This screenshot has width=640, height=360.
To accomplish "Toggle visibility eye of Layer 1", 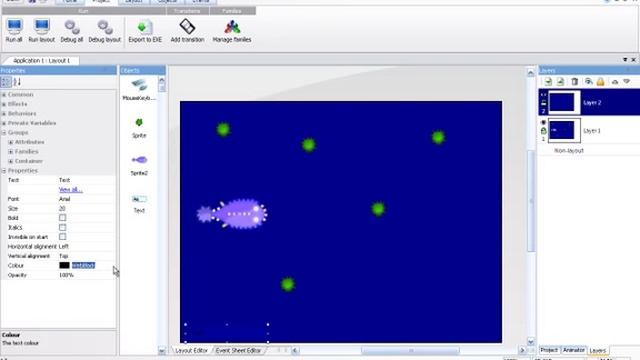I will (543, 122).
